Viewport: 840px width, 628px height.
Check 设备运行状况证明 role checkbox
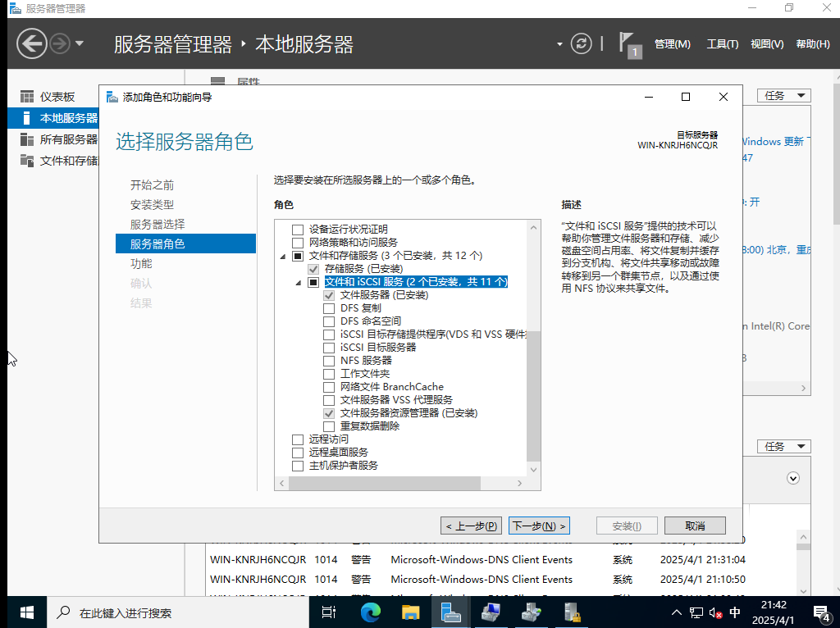click(298, 230)
